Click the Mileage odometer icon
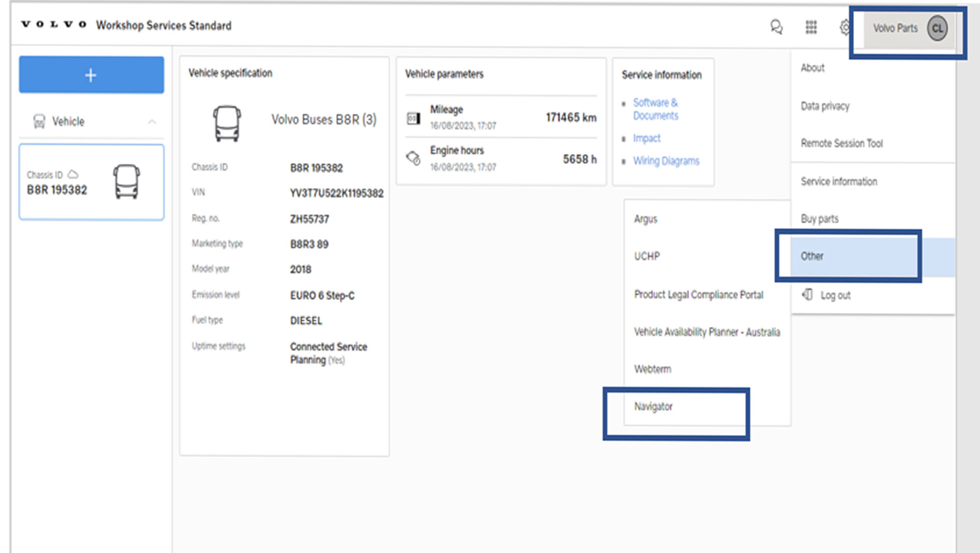980x553 pixels. (x=414, y=117)
